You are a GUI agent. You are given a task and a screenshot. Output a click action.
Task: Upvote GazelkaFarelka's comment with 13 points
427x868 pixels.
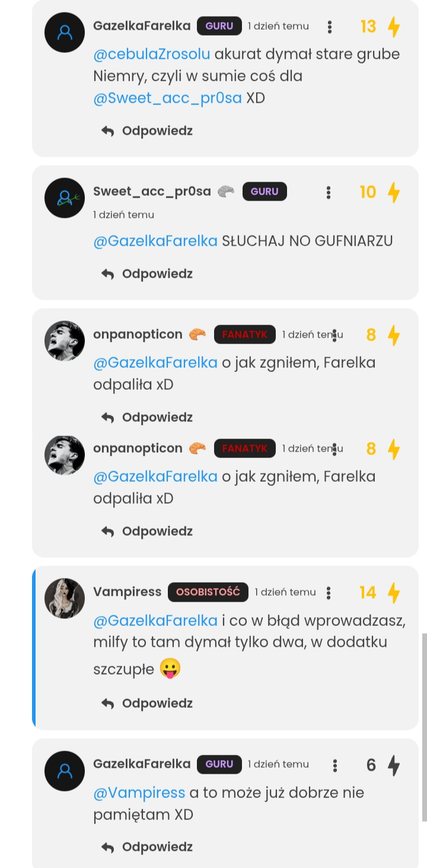393,27
